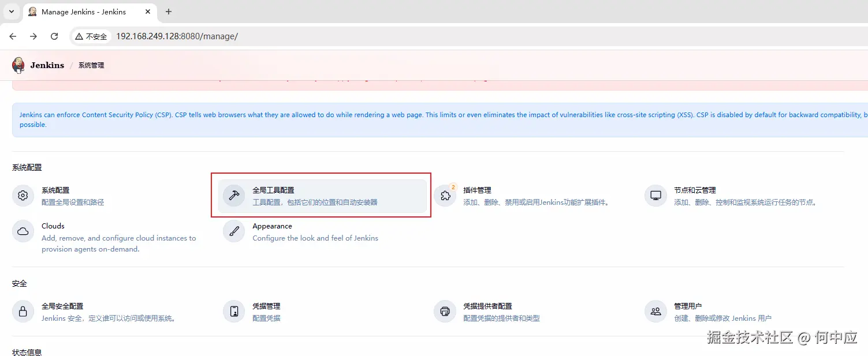Click the Content Security Policy notice text
Viewport: 868px width, 356px height.
(444, 119)
